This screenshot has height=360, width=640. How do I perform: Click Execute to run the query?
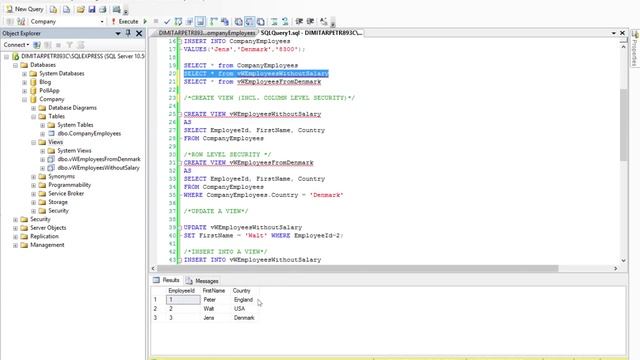(x=124, y=21)
